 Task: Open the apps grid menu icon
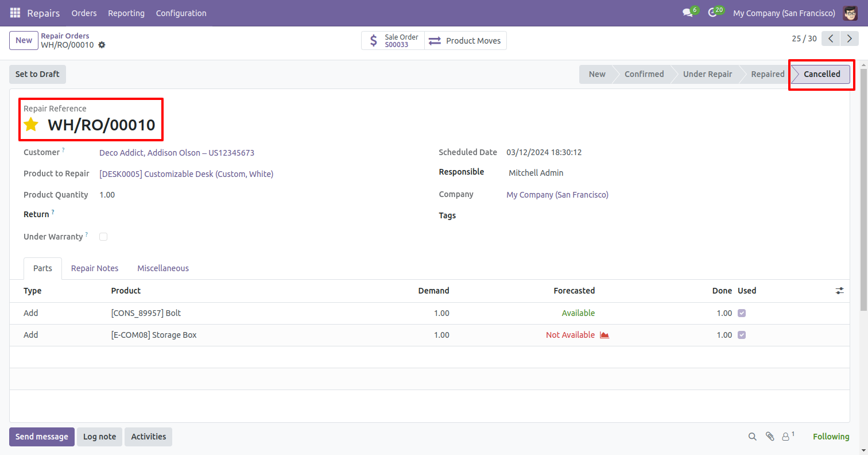tap(15, 13)
